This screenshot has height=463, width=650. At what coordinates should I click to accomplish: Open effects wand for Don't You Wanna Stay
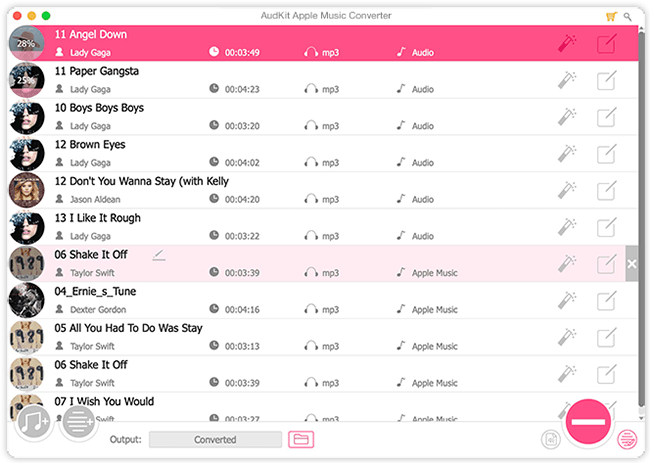tap(567, 190)
